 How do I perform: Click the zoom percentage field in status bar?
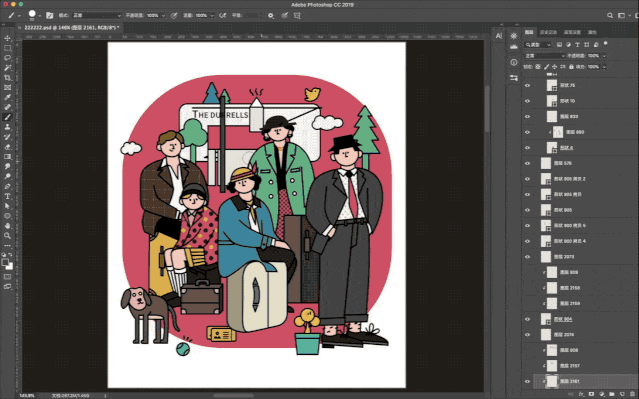point(28,396)
